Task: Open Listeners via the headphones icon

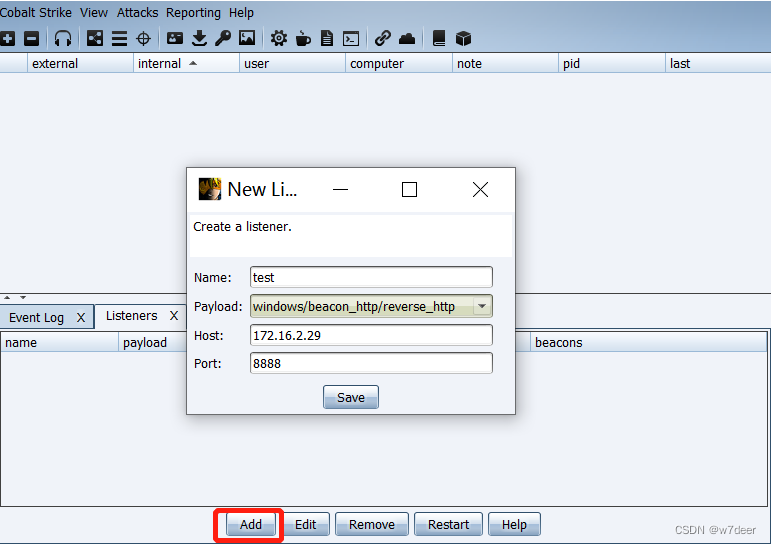Action: pyautogui.click(x=63, y=38)
